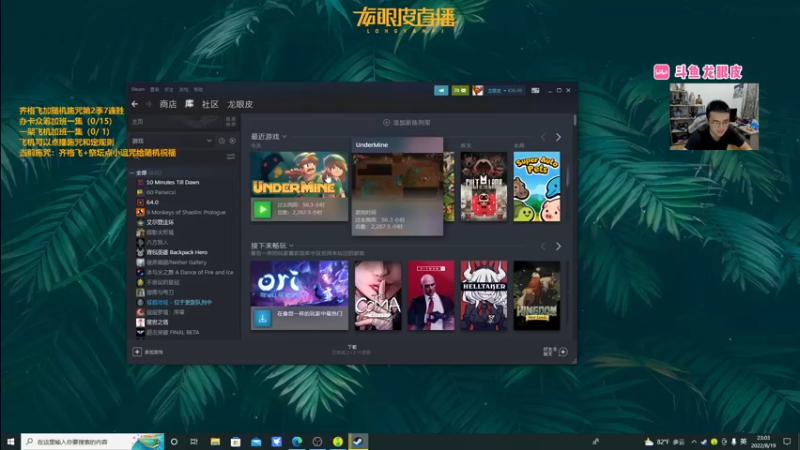Select the FINAL BETA game entry
The width and height of the screenshot is (800, 450).
point(172,332)
